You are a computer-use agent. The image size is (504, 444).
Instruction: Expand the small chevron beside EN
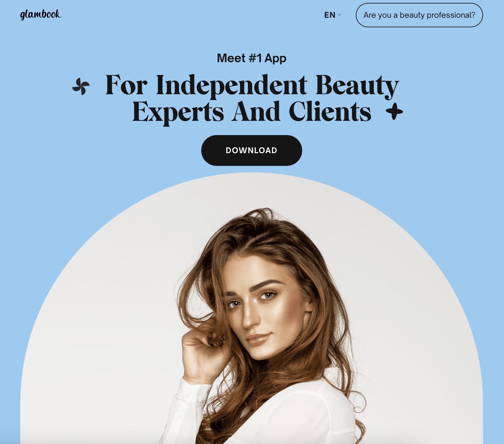pyautogui.click(x=340, y=15)
